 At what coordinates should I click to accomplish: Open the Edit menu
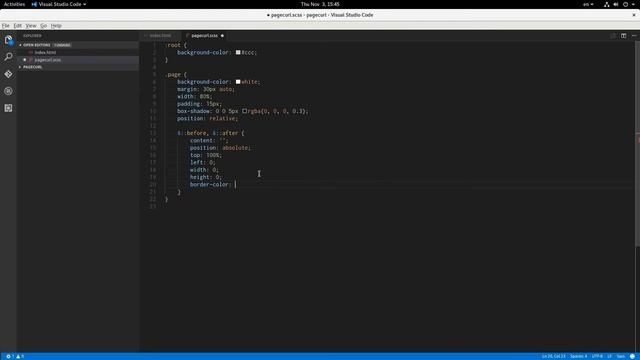[18, 25]
